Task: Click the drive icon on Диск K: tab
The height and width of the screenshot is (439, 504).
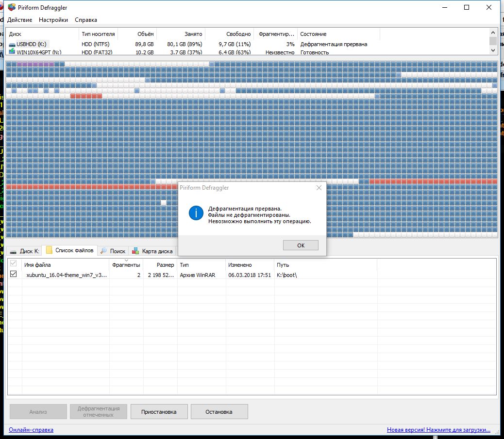Action: tap(13, 251)
